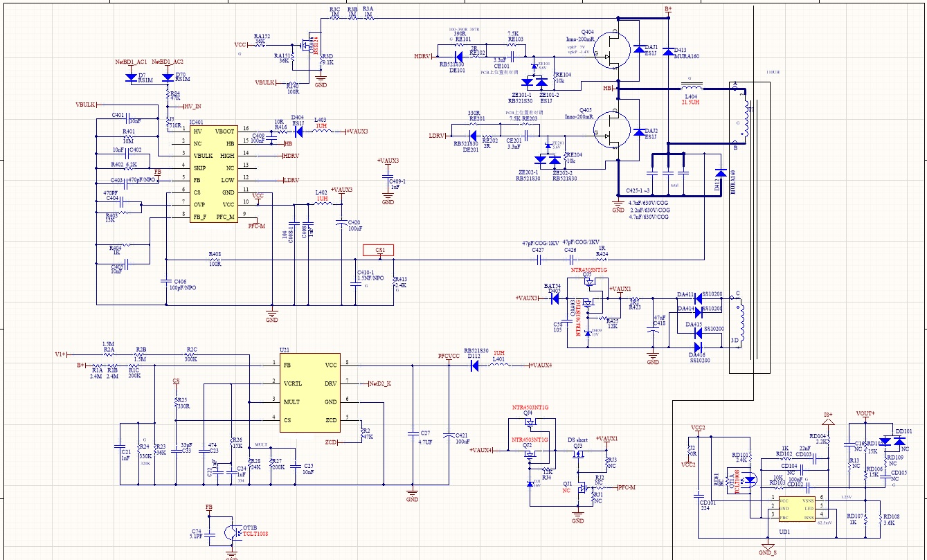The image size is (927, 560).
Task: Click the CS1 red boxed net label
Action: 379,250
